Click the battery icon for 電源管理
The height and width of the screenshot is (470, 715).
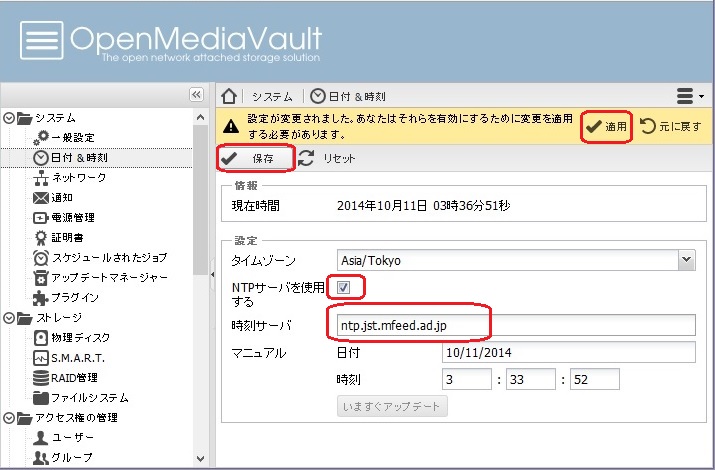coord(41,218)
